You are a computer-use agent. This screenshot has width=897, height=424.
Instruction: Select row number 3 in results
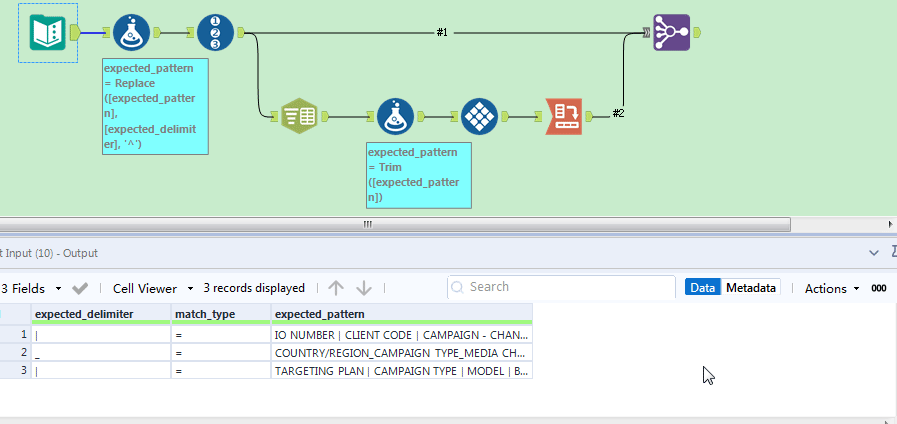click(x=15, y=370)
